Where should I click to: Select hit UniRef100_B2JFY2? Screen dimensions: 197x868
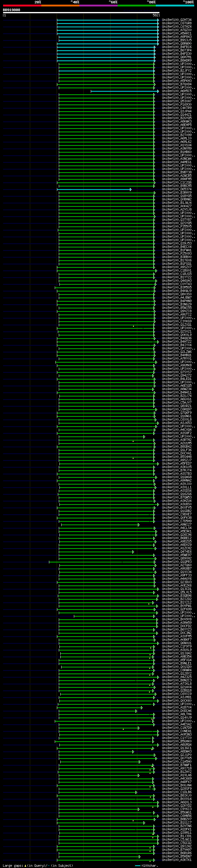177,71
